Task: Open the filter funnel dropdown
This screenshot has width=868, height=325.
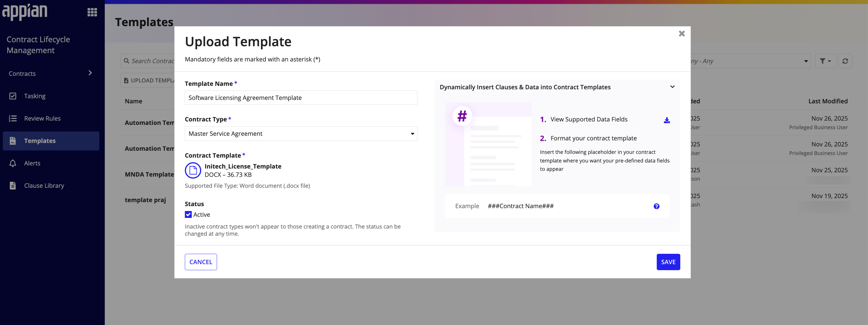Action: tap(825, 61)
